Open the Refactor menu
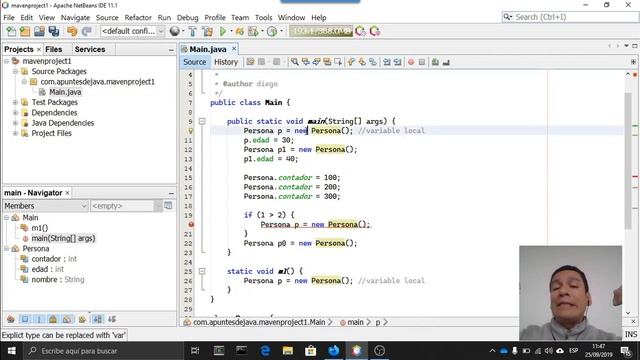The image size is (640, 360). [x=138, y=18]
